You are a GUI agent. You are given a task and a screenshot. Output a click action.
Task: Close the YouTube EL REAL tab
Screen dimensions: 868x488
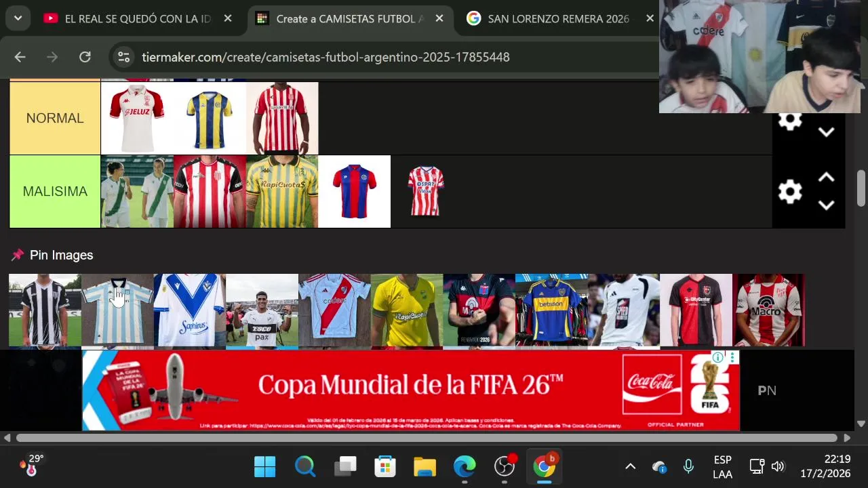point(228,18)
